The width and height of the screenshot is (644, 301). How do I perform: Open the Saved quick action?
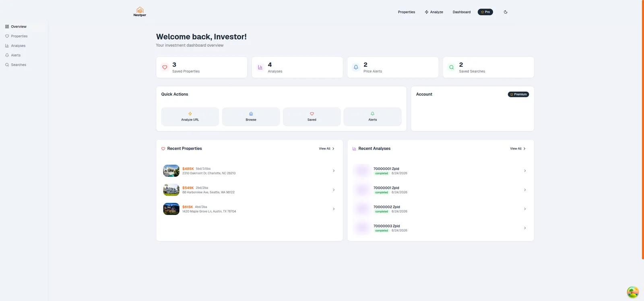pyautogui.click(x=312, y=117)
